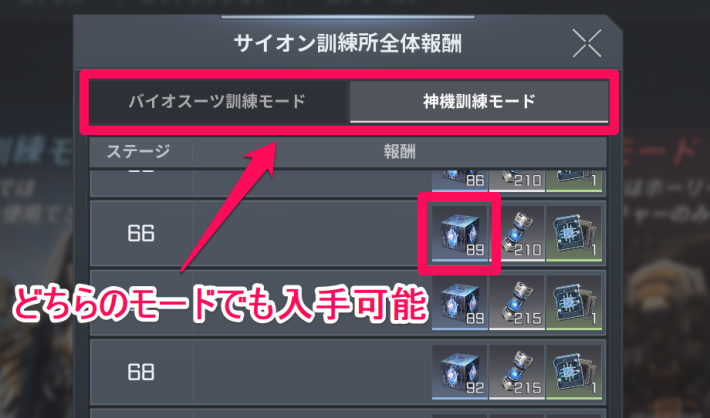
Task: Open blueprint chip reward below stage 66 row
Action: click(x=574, y=303)
